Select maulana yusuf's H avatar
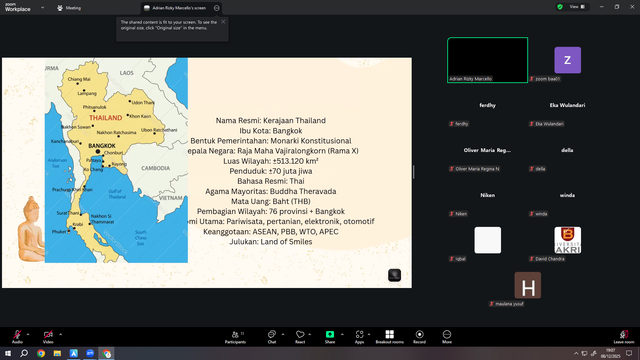Screen dimensions: 640x360 tap(528, 285)
